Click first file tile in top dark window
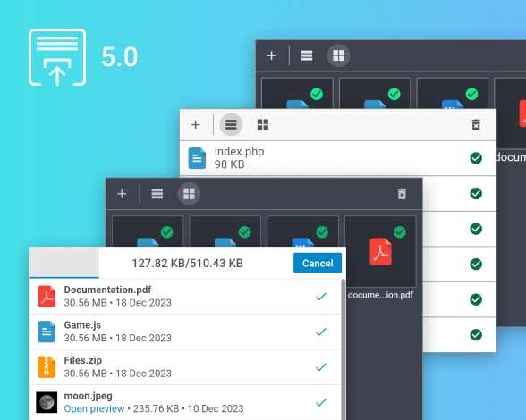The height and width of the screenshot is (420, 526). tap(297, 94)
